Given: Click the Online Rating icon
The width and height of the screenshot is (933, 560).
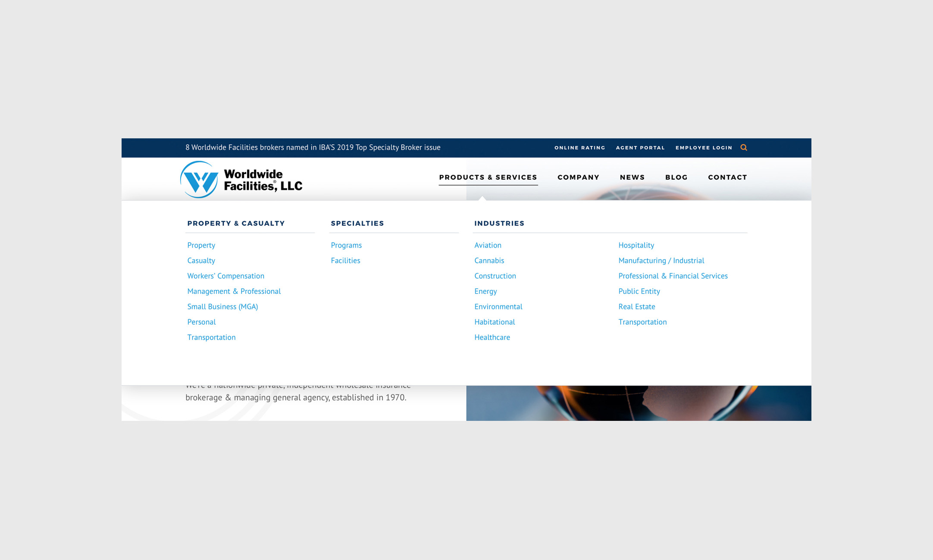Looking at the screenshot, I should pyautogui.click(x=579, y=147).
